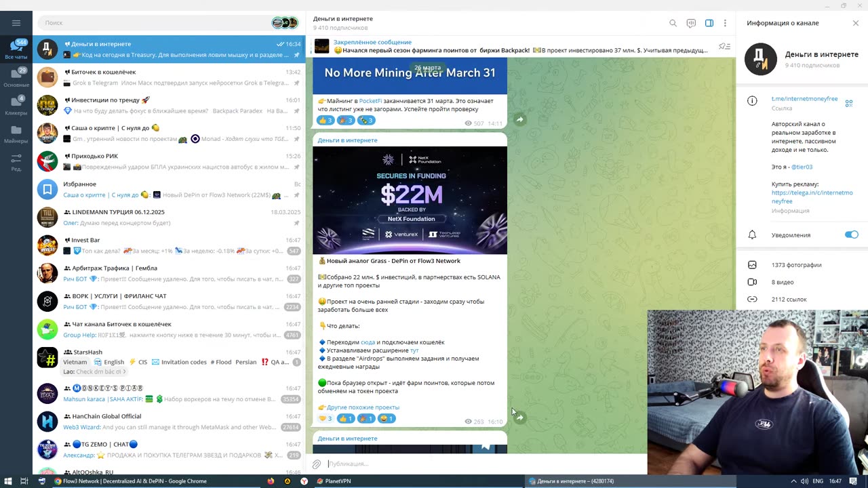Open the 'Арбитраж Трафика | Гембла' chat
The width and height of the screenshot is (868, 488).
pos(169,273)
